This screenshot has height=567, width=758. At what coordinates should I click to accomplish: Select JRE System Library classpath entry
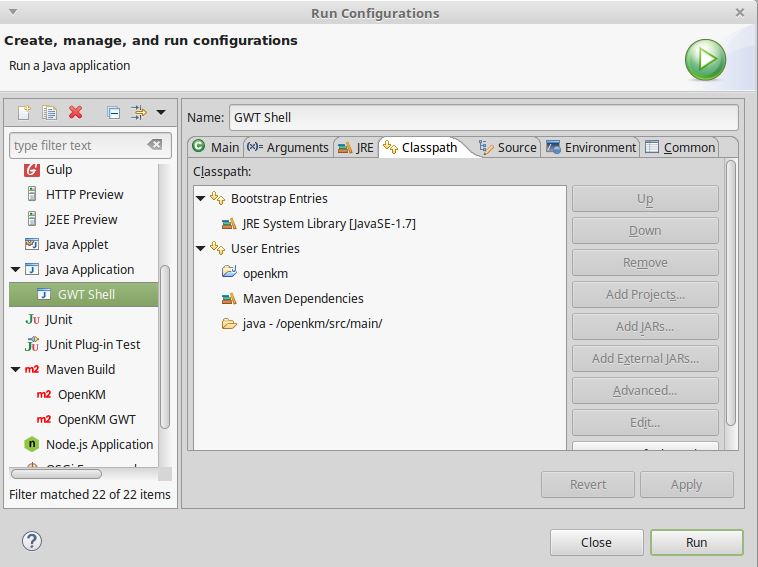[328, 224]
